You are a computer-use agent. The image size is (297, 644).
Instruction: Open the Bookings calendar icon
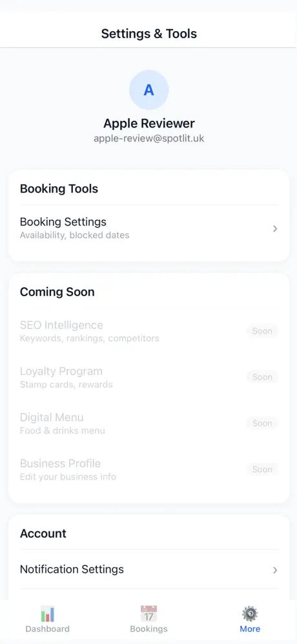pos(148,614)
